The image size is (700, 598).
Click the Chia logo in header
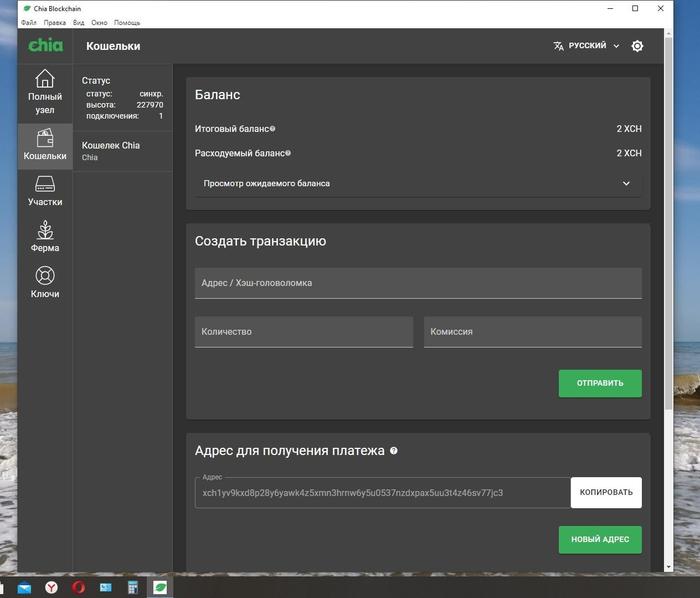(x=45, y=45)
